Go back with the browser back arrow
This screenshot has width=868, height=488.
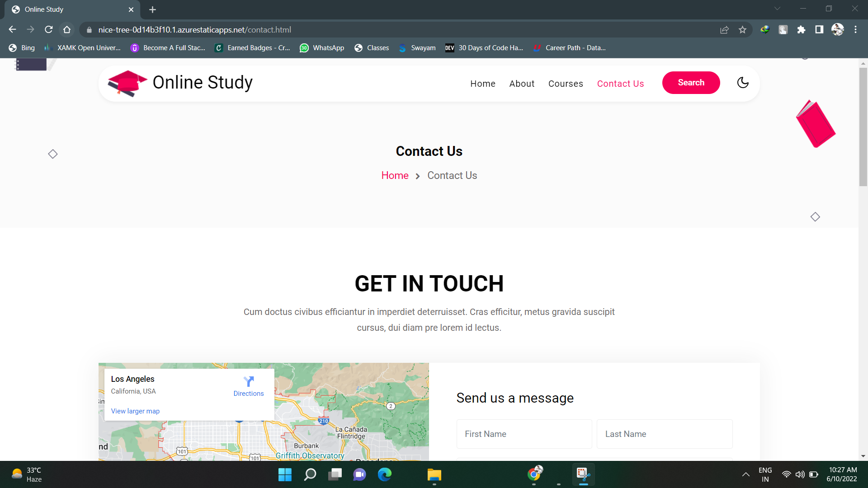[x=12, y=30]
